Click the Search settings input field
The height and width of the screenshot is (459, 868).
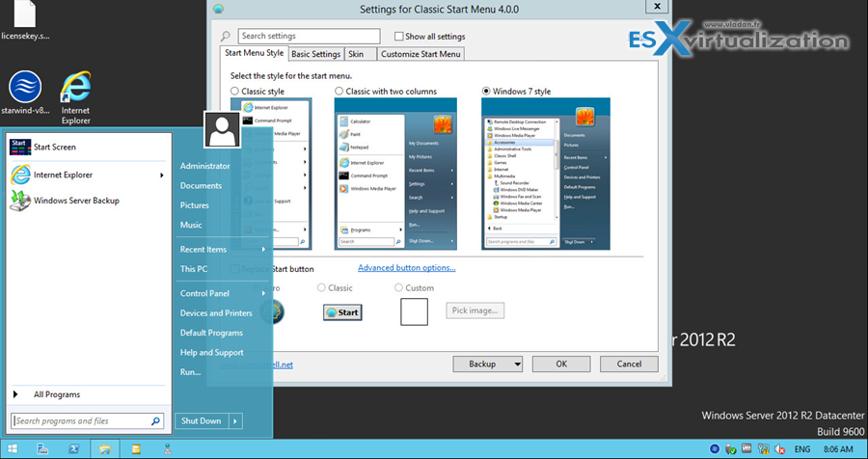coord(309,36)
